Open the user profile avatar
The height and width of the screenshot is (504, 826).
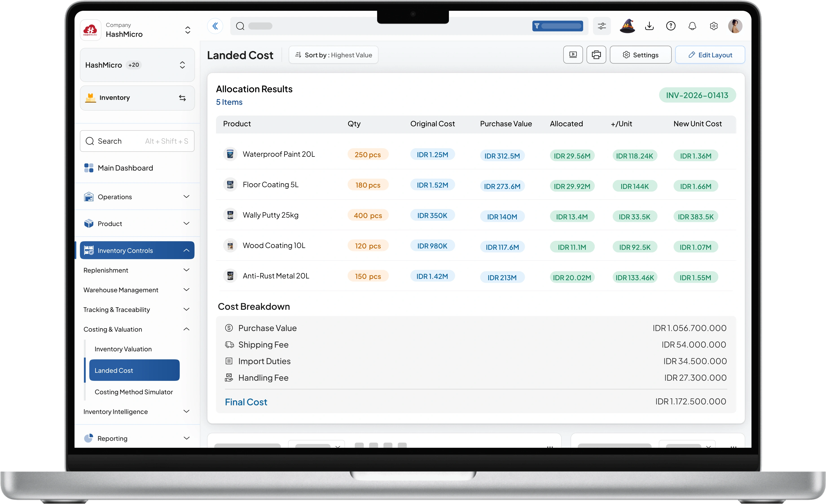[735, 26]
